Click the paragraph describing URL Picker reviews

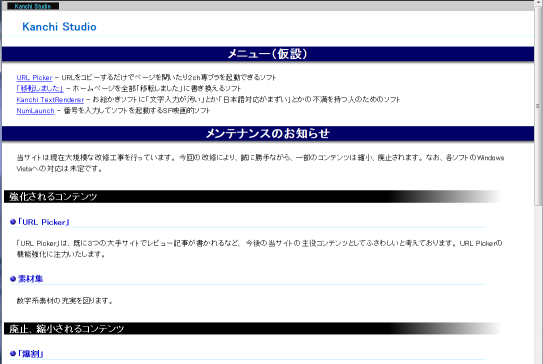(259, 249)
